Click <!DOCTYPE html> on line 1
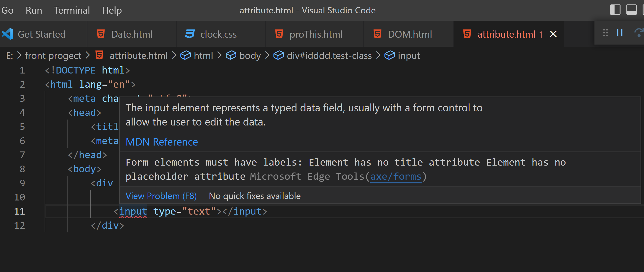 pos(87,70)
